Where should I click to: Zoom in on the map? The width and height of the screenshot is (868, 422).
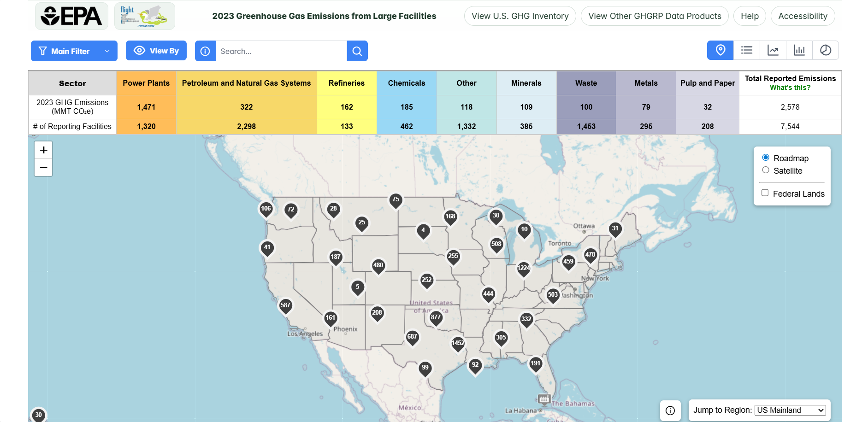tap(43, 150)
